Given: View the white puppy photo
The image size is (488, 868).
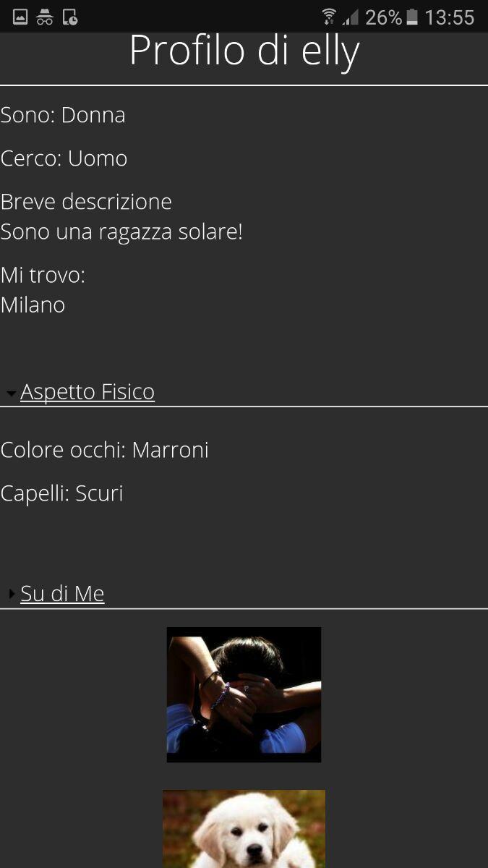Looking at the screenshot, I should coord(244,829).
